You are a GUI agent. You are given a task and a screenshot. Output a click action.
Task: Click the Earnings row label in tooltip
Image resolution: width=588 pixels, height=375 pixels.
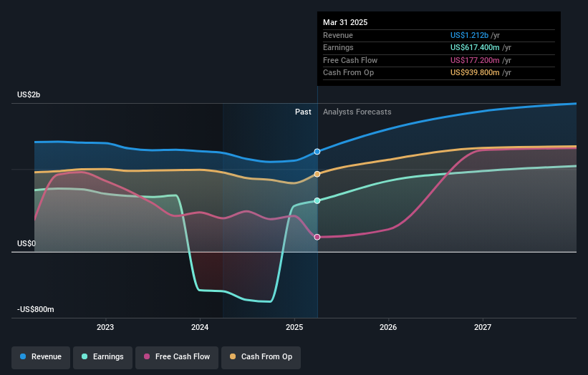tap(338, 47)
